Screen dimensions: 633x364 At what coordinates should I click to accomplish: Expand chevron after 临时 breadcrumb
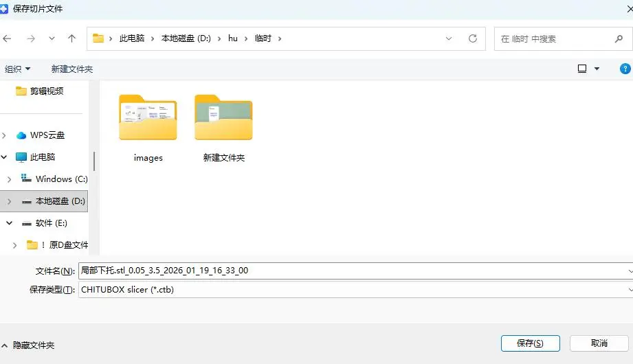tap(279, 38)
